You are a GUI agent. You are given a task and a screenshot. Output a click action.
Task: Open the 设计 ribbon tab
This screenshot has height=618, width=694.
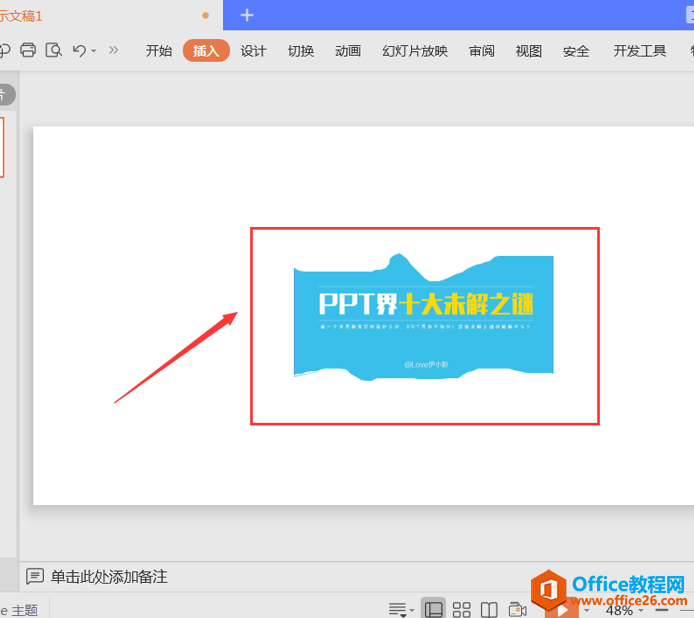[x=253, y=51]
